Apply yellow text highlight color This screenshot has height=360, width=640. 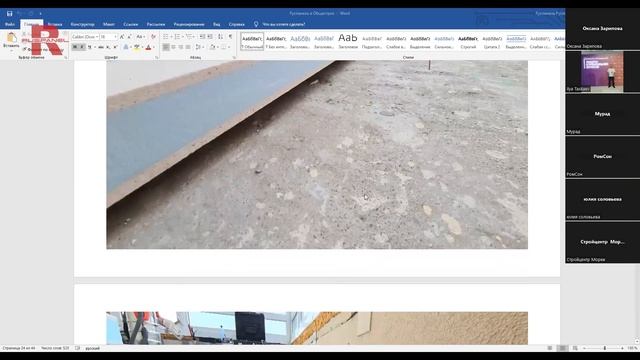coord(137,47)
